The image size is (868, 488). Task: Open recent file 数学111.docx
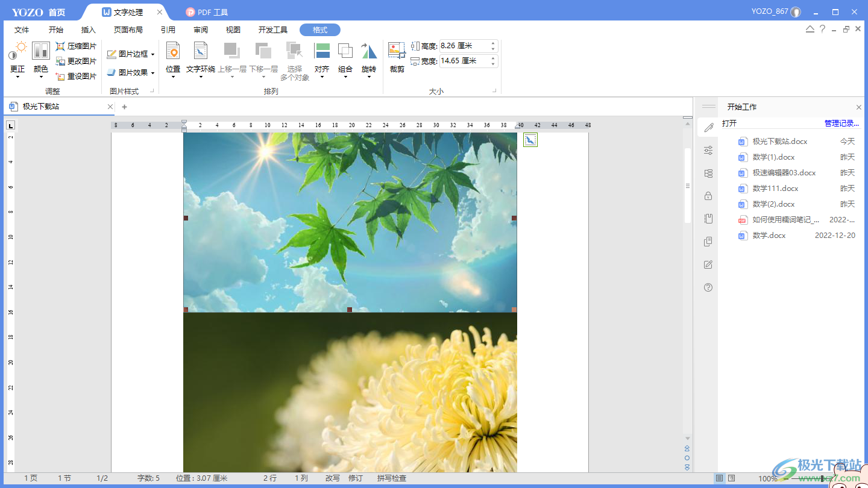(796, 188)
